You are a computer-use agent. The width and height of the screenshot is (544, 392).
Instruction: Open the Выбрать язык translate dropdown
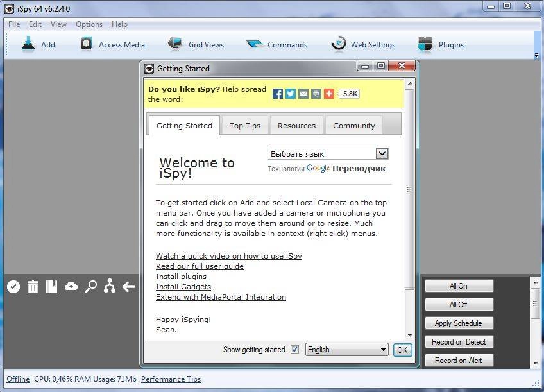pyautogui.click(x=328, y=154)
